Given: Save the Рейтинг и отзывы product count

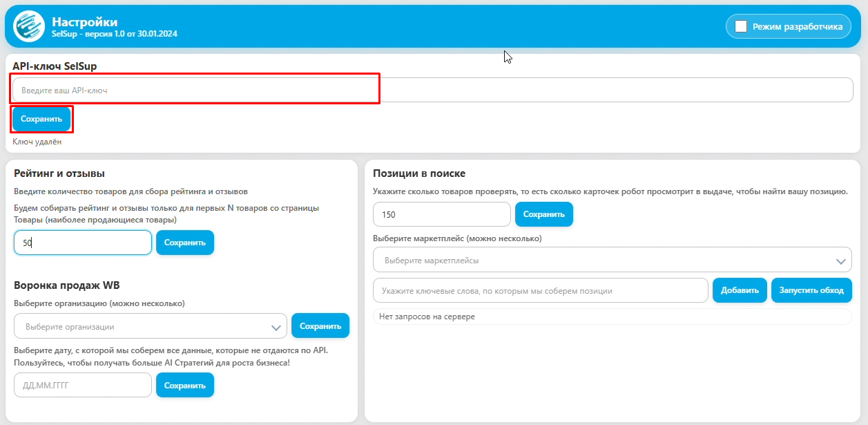Looking at the screenshot, I should [185, 243].
